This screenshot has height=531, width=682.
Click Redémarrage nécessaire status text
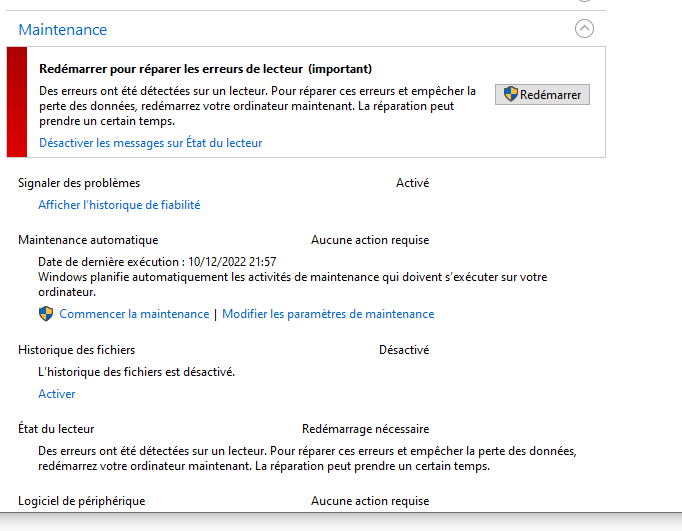click(365, 429)
